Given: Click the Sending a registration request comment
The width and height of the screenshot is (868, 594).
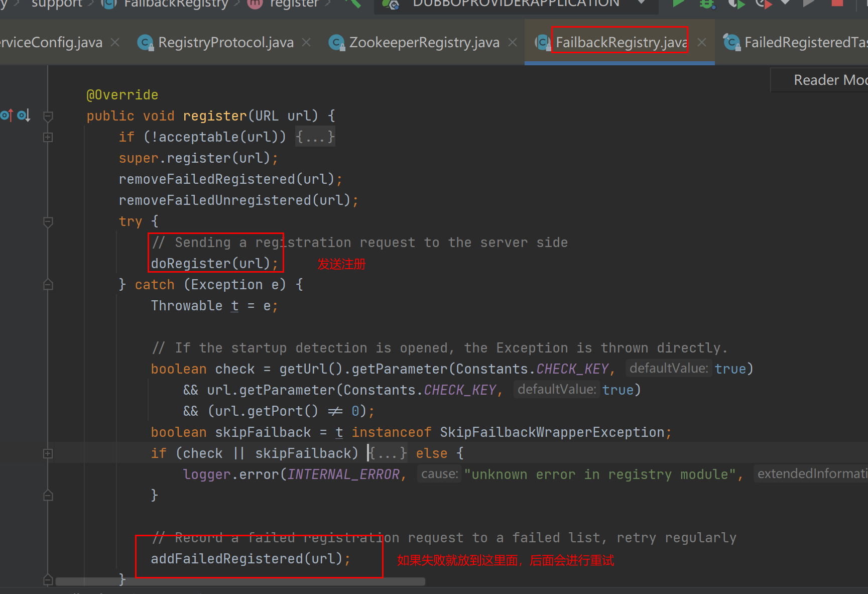Looking at the screenshot, I should (360, 243).
